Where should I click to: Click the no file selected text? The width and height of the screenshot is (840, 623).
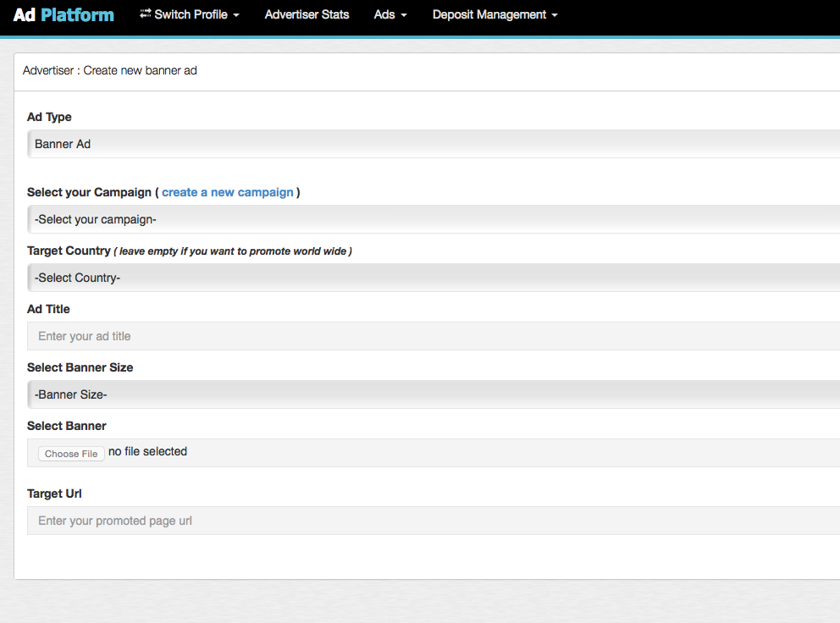pos(147,452)
